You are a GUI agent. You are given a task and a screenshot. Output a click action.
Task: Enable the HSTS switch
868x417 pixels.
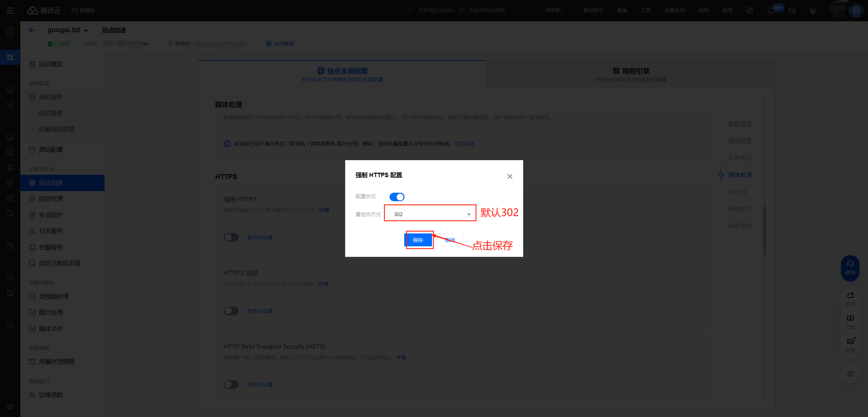[231, 384]
